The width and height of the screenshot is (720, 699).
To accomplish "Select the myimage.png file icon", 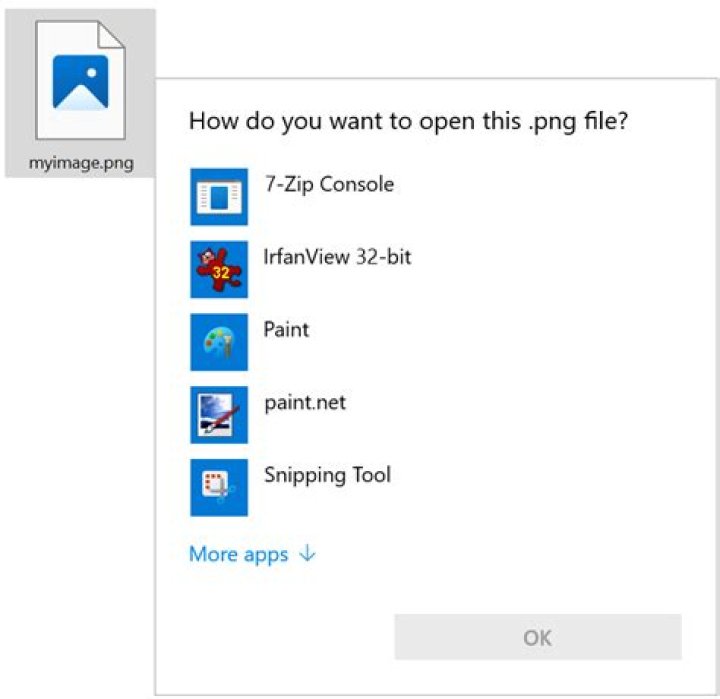I will 80,80.
